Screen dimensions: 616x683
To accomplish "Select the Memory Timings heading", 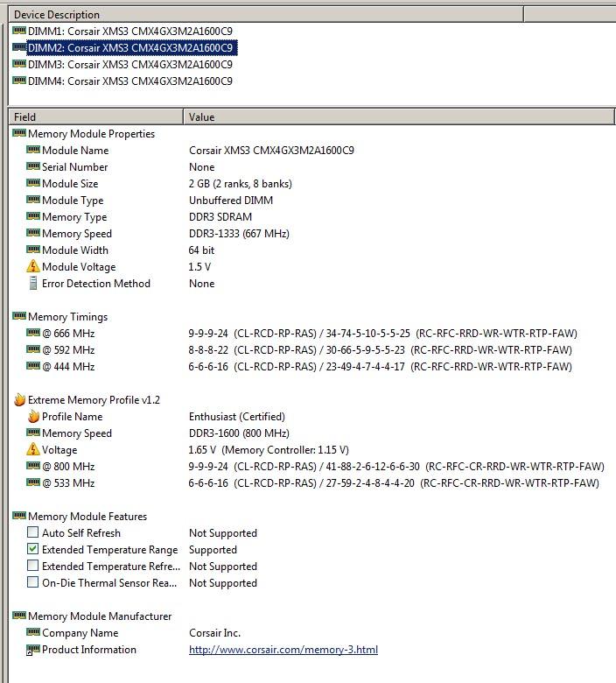I will [x=68, y=317].
